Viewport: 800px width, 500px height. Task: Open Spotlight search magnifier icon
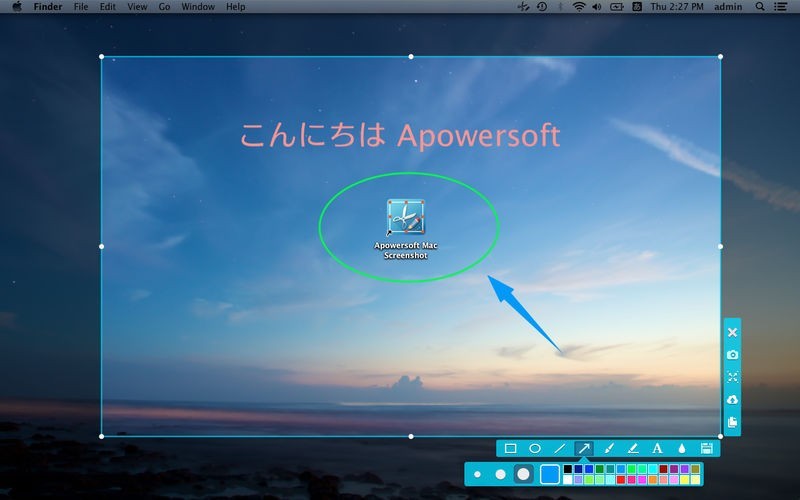pyautogui.click(x=760, y=7)
